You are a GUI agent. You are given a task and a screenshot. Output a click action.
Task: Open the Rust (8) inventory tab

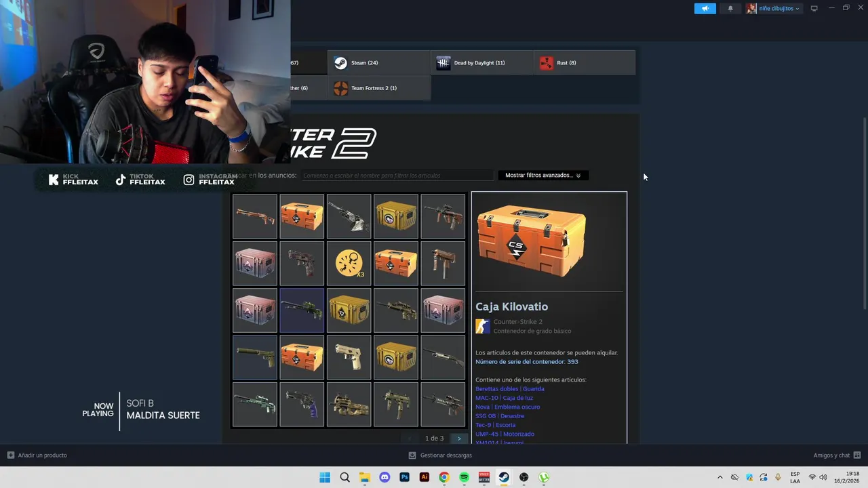pos(585,62)
